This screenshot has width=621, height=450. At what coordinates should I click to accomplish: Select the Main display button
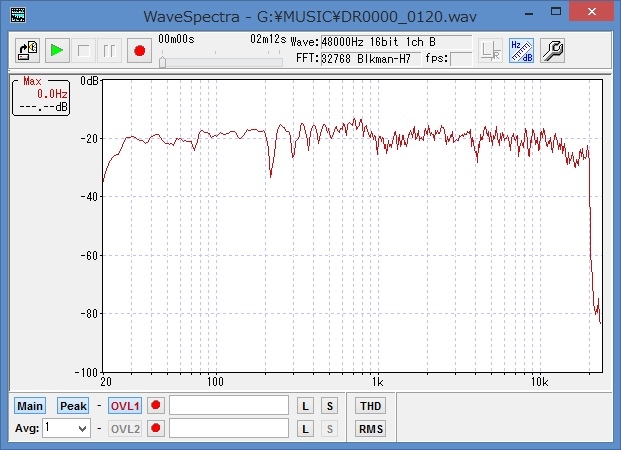30,406
